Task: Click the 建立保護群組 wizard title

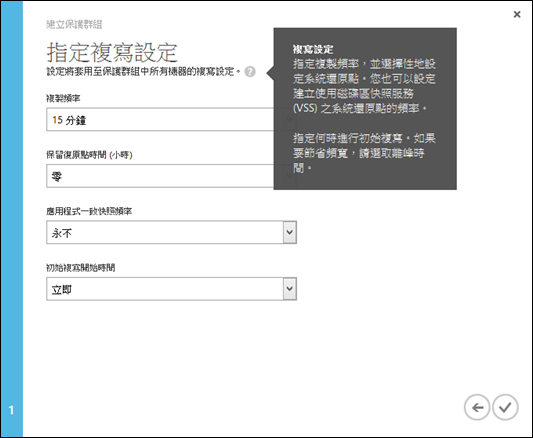Action: (74, 24)
